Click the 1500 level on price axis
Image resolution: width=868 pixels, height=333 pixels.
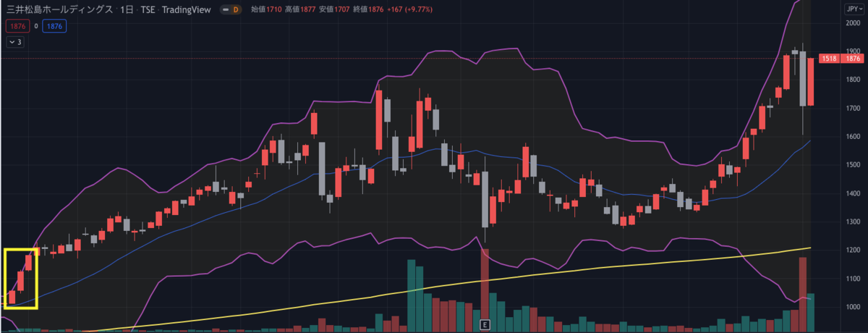(x=853, y=165)
